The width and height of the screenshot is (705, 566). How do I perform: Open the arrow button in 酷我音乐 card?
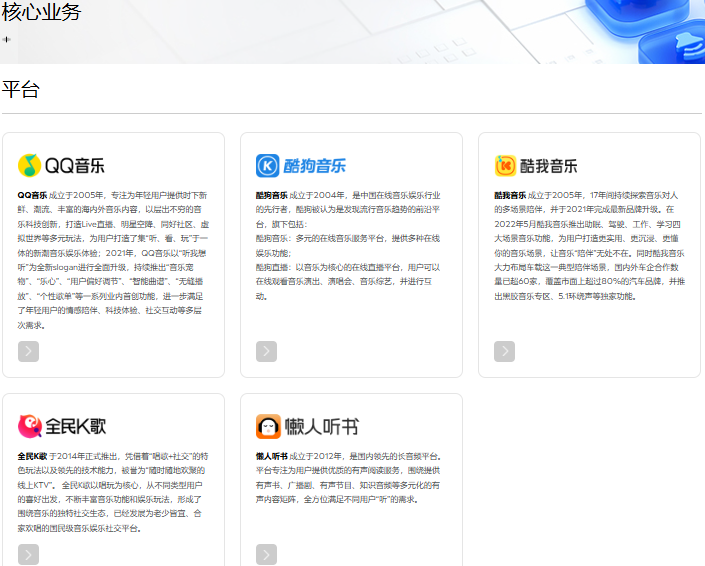pos(504,351)
